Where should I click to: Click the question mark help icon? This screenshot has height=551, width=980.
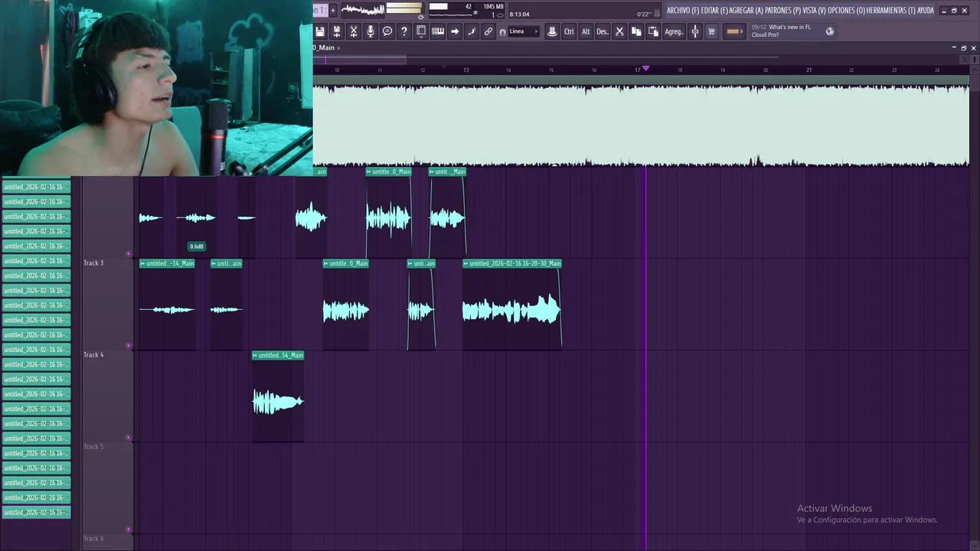pos(404,31)
